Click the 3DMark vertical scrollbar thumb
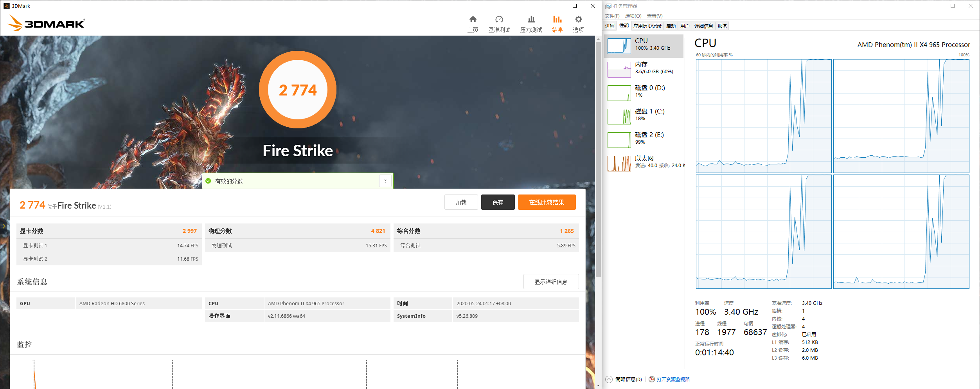 (x=598, y=159)
